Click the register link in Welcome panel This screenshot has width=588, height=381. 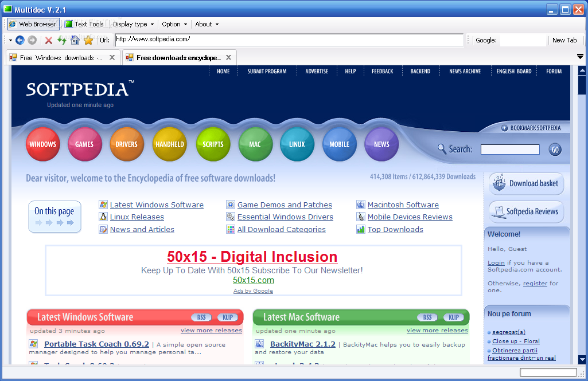pyautogui.click(x=535, y=284)
